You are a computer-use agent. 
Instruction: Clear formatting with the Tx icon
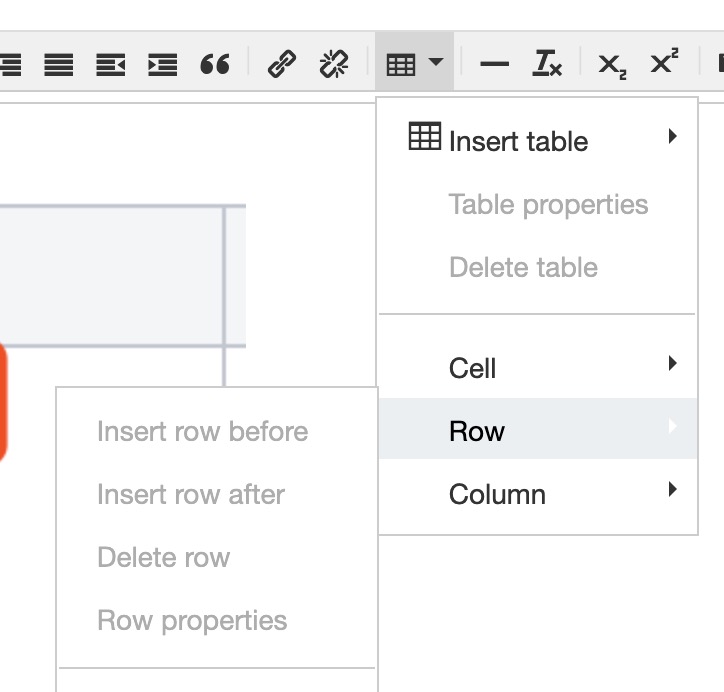[546, 65]
